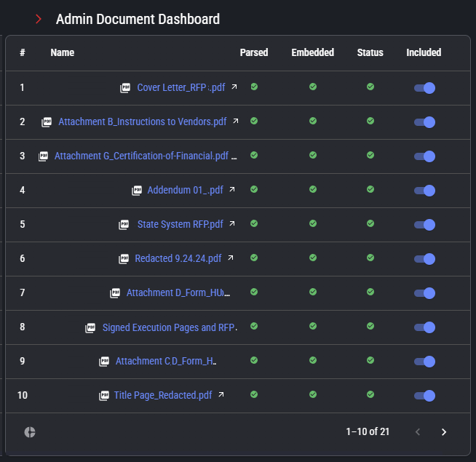Click Parsed check icon for Attachment G row

(x=254, y=155)
